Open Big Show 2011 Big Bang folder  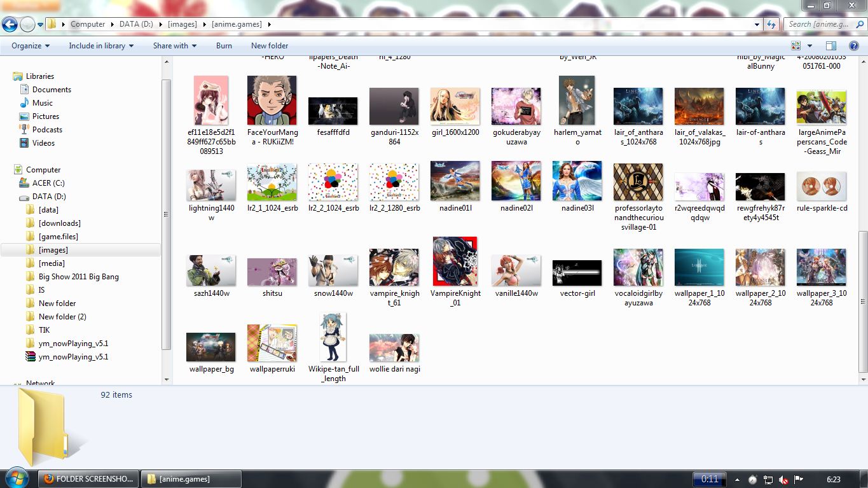(78, 277)
